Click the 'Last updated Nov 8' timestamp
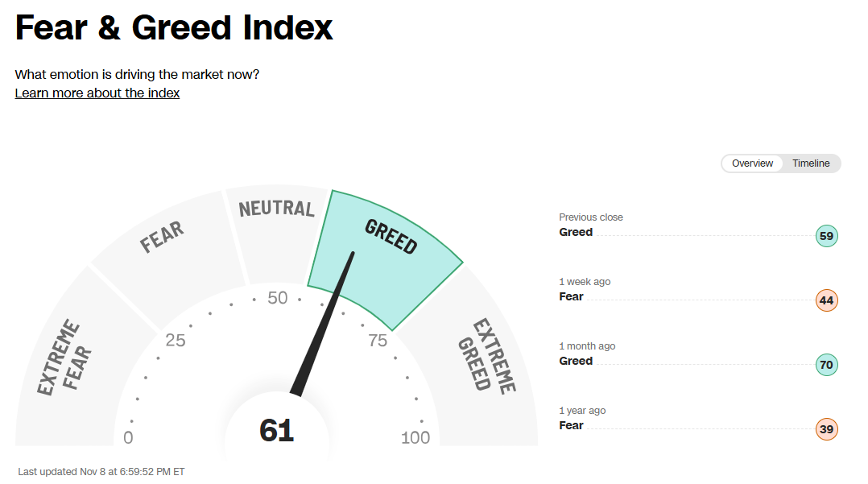 (101, 472)
